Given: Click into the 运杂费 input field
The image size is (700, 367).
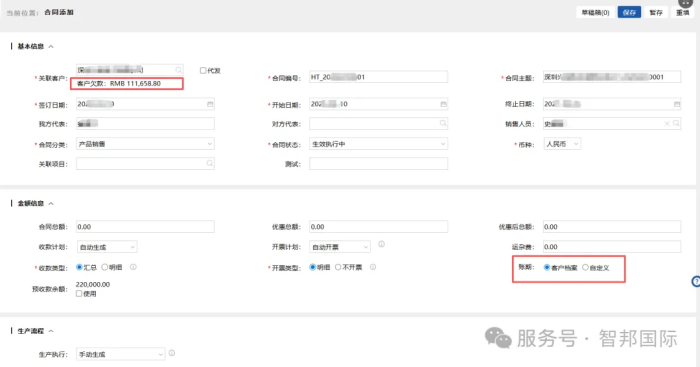Looking at the screenshot, I should (612, 247).
